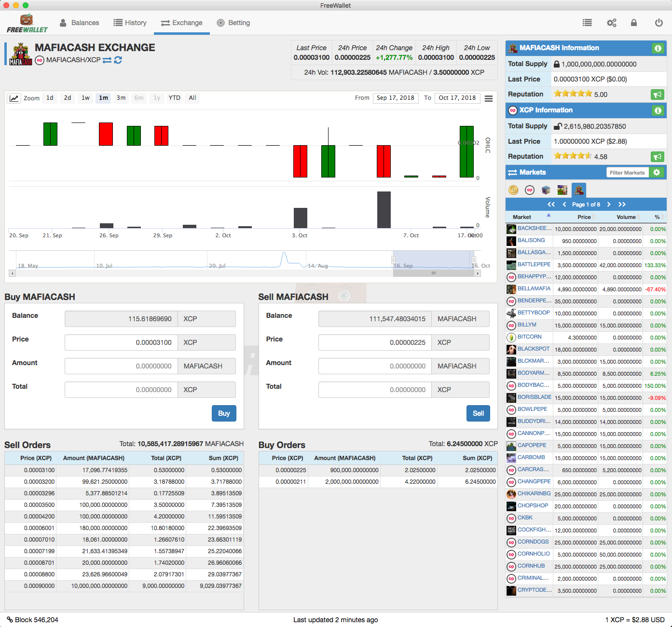
Task: Select the XCP markets tab icon
Action: [530, 190]
